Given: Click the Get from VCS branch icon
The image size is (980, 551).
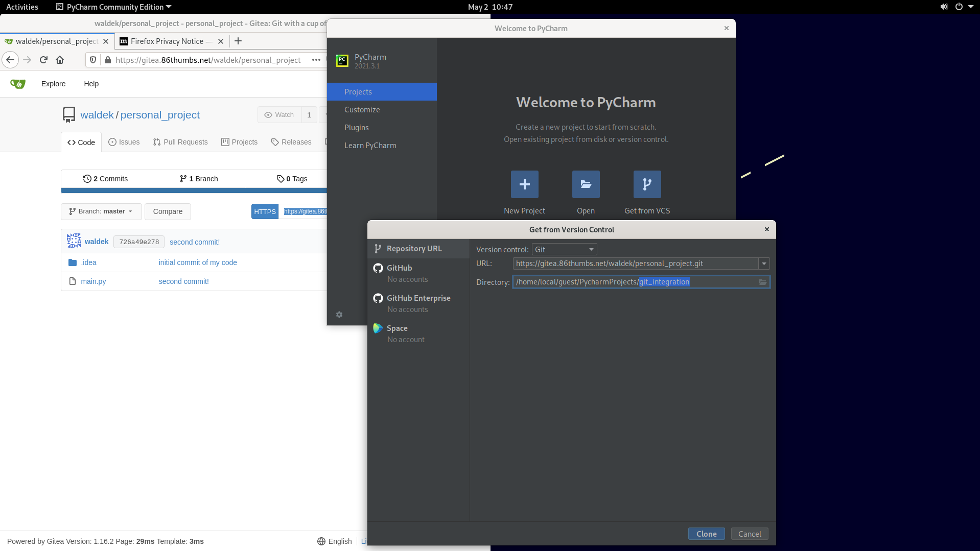Looking at the screenshot, I should point(647,184).
